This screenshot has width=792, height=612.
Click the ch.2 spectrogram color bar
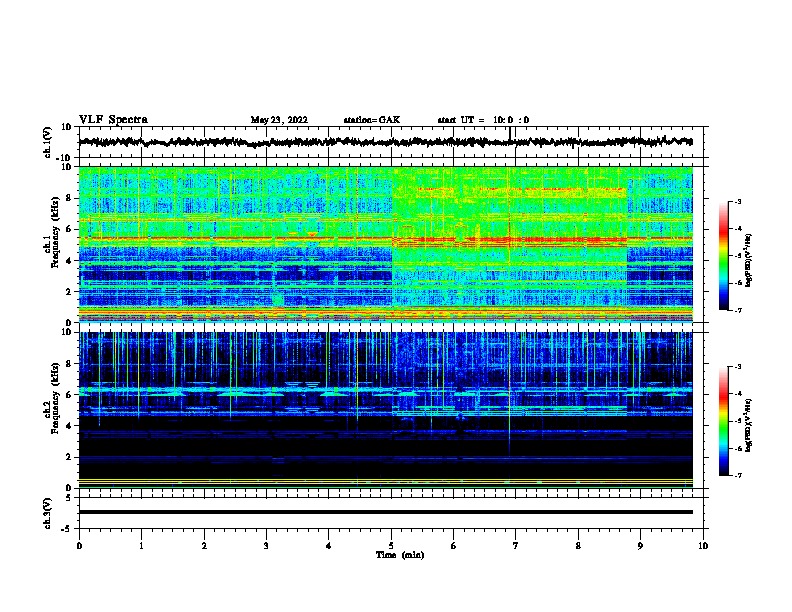point(723,421)
